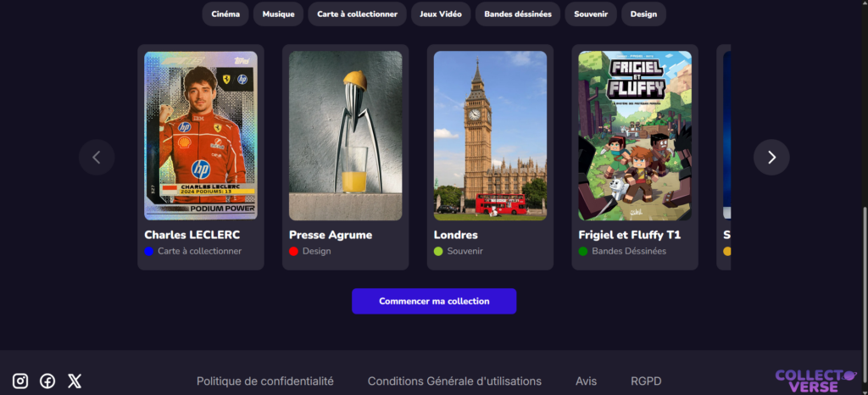Select the Musique category filter

coord(278,14)
